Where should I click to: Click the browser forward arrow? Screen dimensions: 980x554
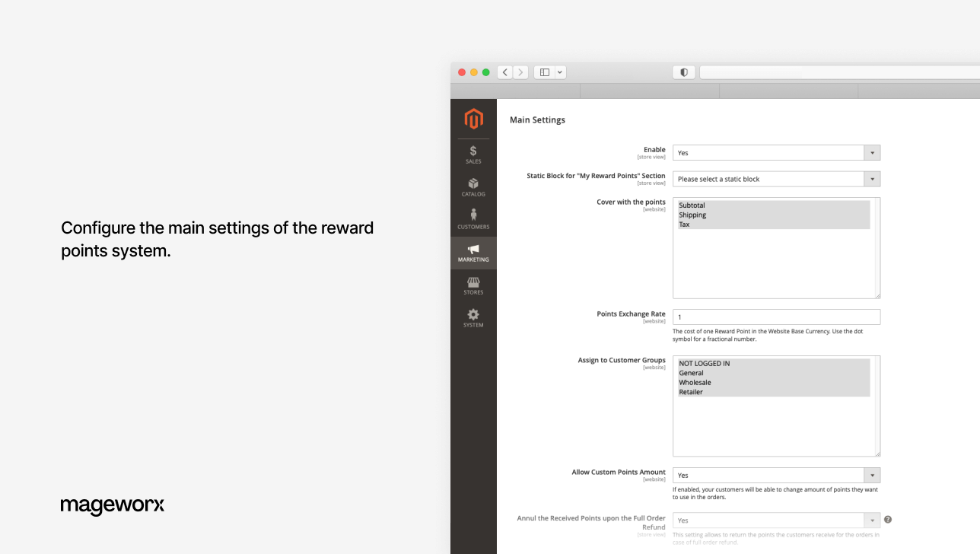click(x=520, y=72)
